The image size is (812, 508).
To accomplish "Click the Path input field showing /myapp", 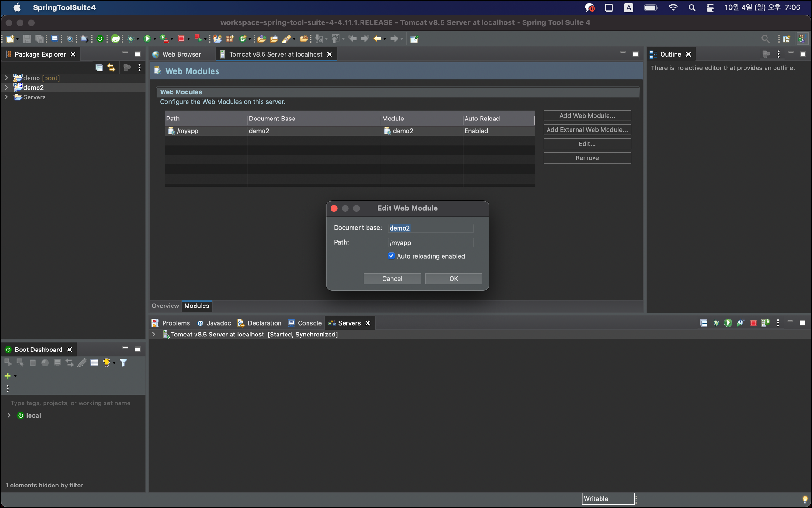I will coord(430,243).
